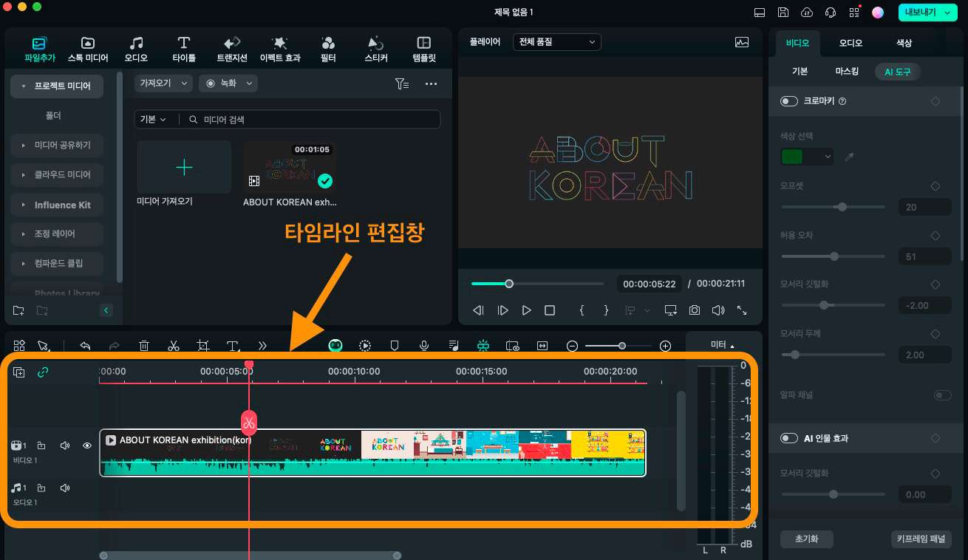Show more timeline tools with double chevron
The width and height of the screenshot is (968, 560).
262,345
